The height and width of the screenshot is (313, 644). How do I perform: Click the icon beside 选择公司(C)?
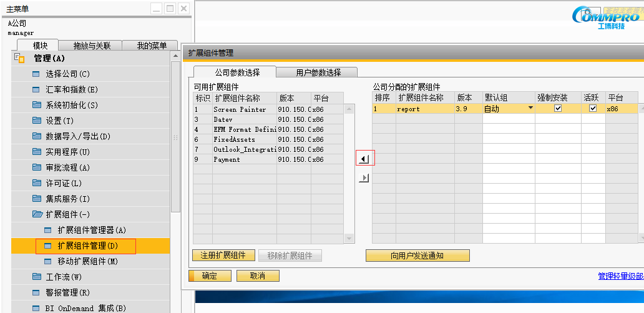(x=36, y=74)
